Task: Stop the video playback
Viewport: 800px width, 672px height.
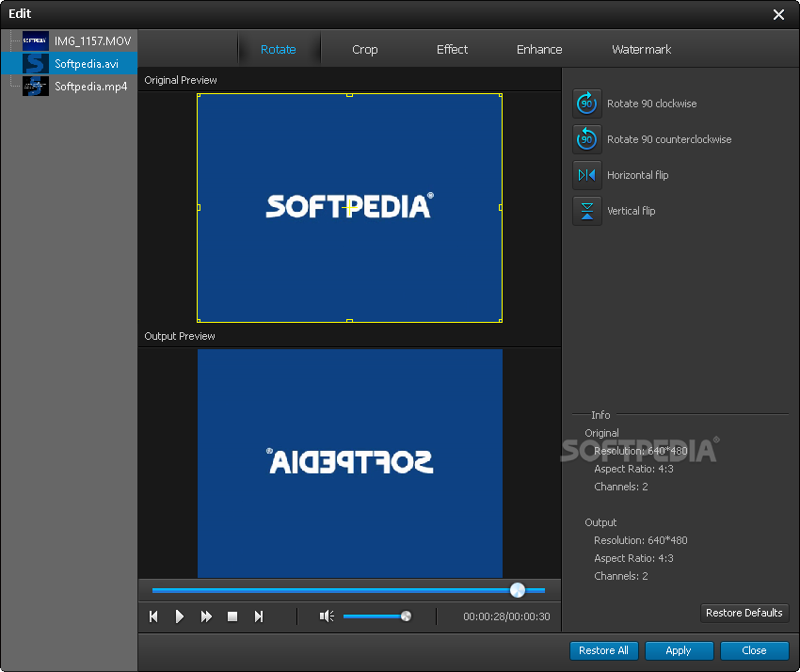Action: (232, 616)
